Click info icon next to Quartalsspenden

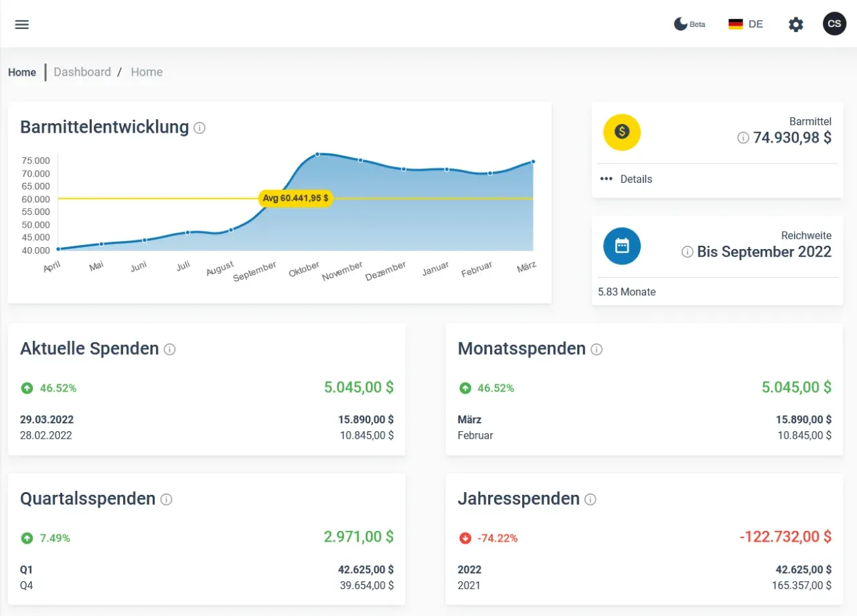point(167,499)
